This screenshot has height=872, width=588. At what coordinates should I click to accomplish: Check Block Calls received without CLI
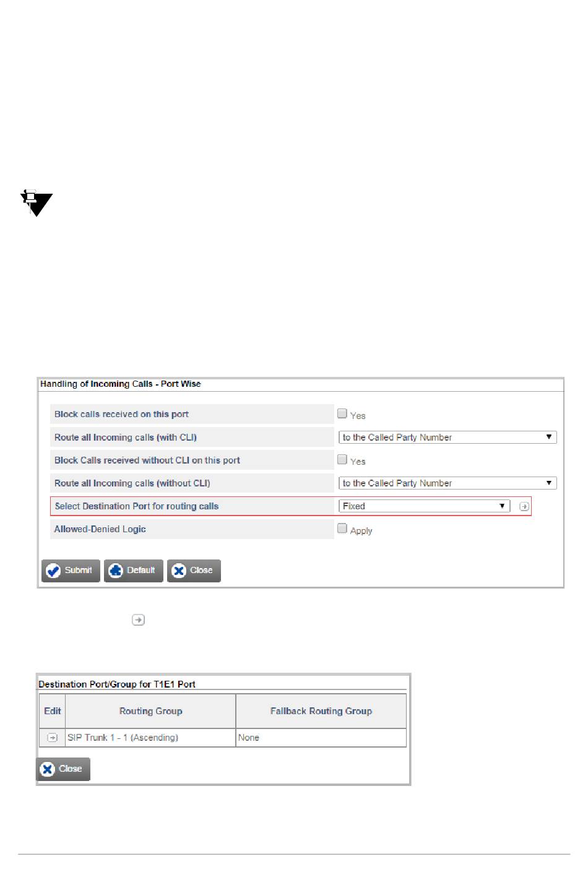tap(342, 459)
